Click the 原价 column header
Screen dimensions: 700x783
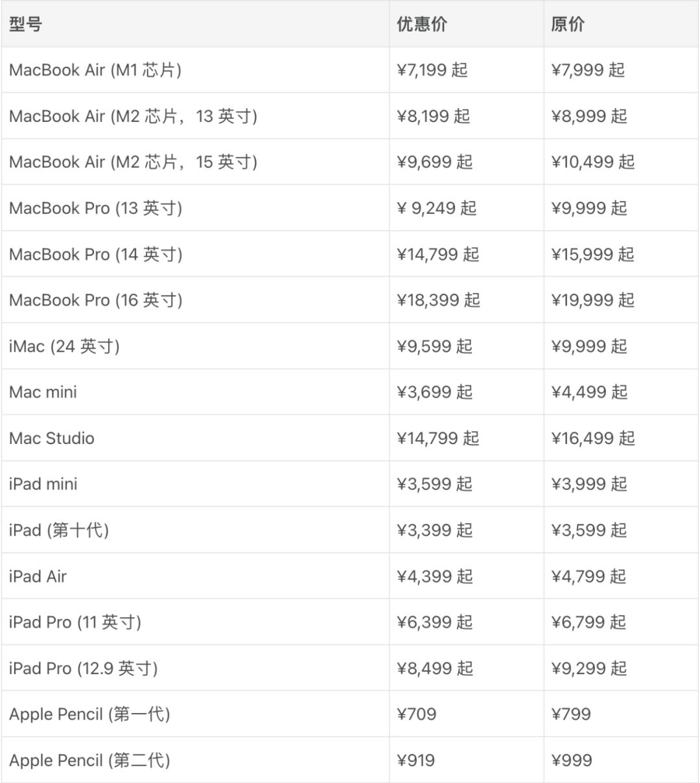pos(568,25)
